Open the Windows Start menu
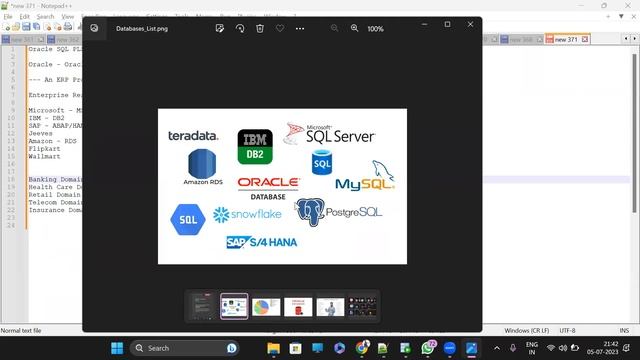The width and height of the screenshot is (640, 360). [x=117, y=348]
